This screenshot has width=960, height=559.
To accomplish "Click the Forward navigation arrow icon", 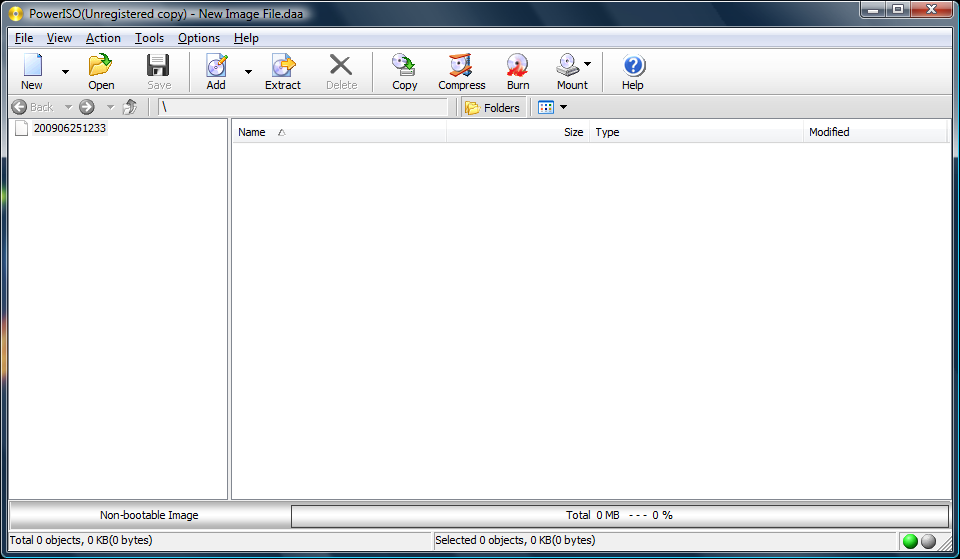I will coord(87,107).
